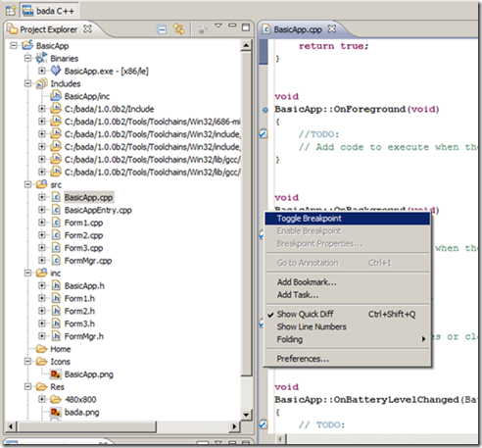Click the 480x800 folder icon
The image size is (482, 448).
pos(56,399)
